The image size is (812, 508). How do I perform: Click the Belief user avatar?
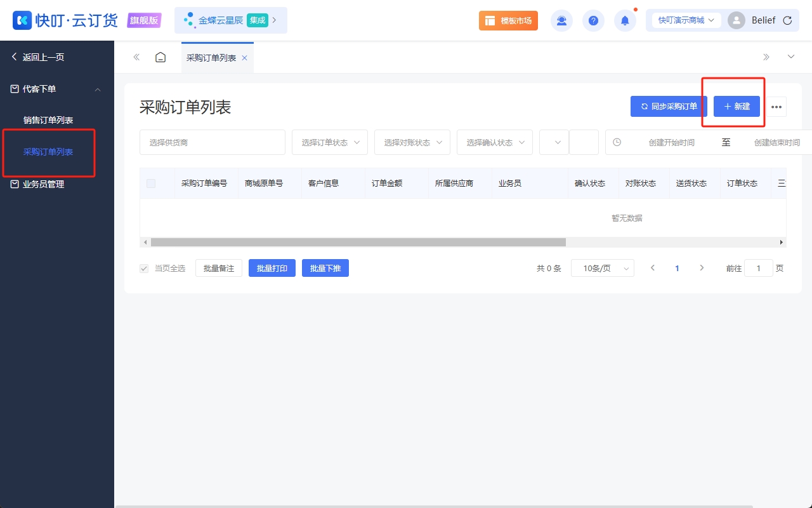point(737,20)
